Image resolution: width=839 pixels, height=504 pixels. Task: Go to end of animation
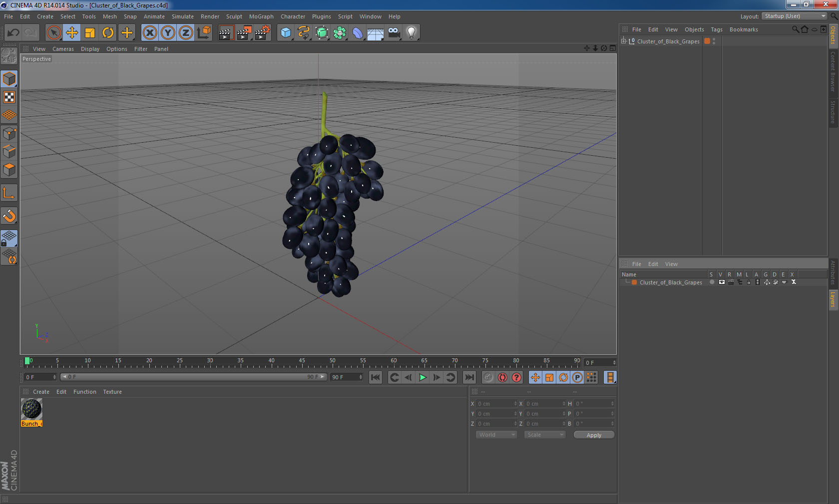(469, 377)
